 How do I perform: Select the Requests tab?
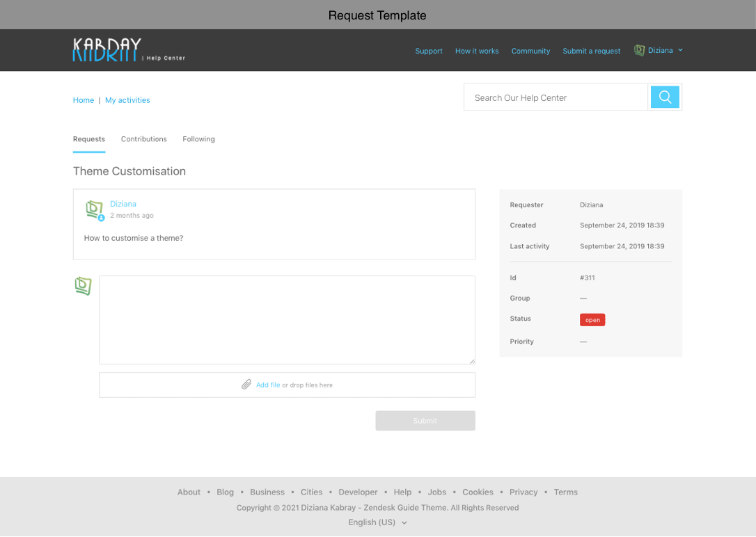pyautogui.click(x=89, y=139)
